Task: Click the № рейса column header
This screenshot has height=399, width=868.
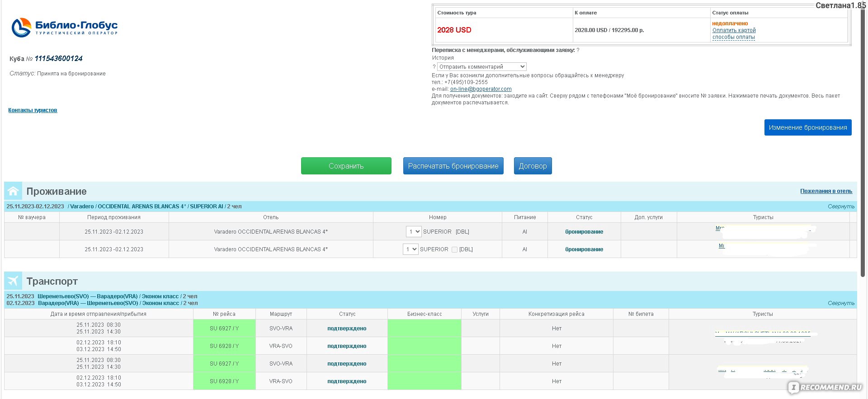Action: pos(224,314)
